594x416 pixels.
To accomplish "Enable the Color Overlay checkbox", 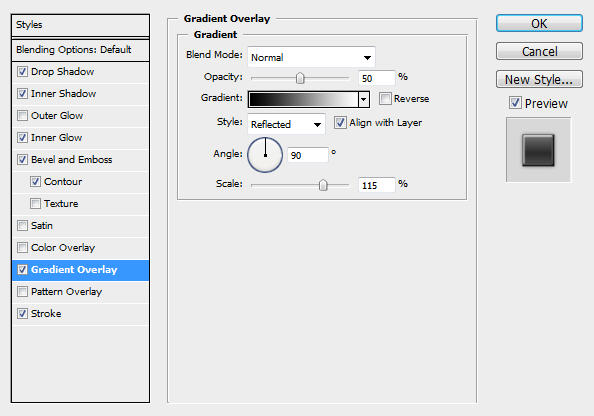I will [x=22, y=247].
